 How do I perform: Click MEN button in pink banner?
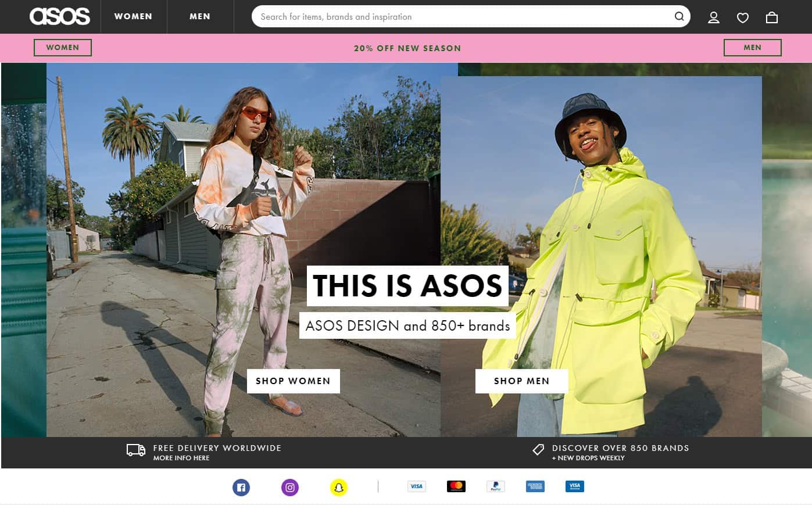tap(753, 48)
